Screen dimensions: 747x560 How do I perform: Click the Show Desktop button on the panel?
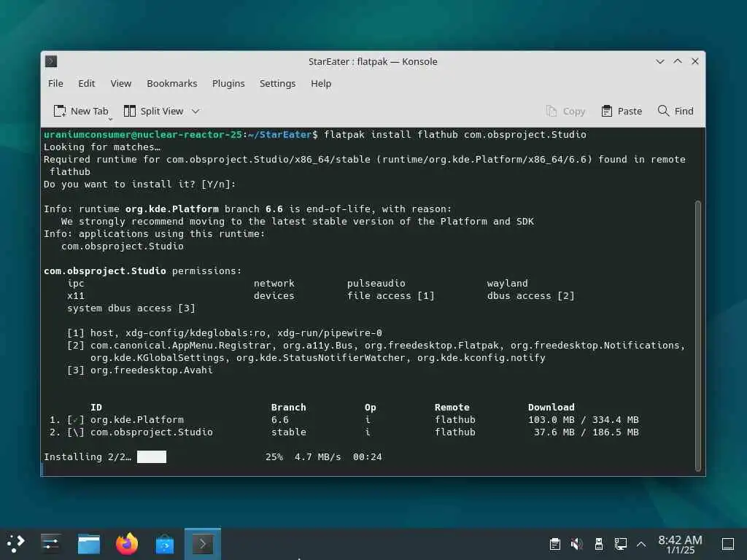727,544
